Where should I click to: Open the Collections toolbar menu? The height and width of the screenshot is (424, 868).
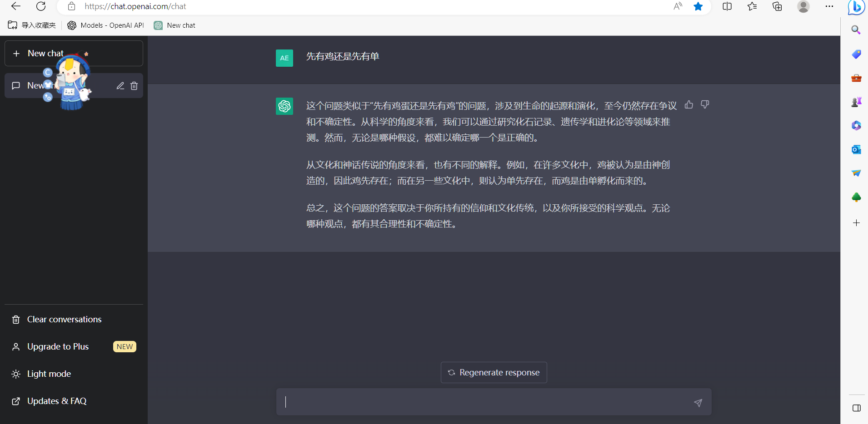(x=777, y=6)
